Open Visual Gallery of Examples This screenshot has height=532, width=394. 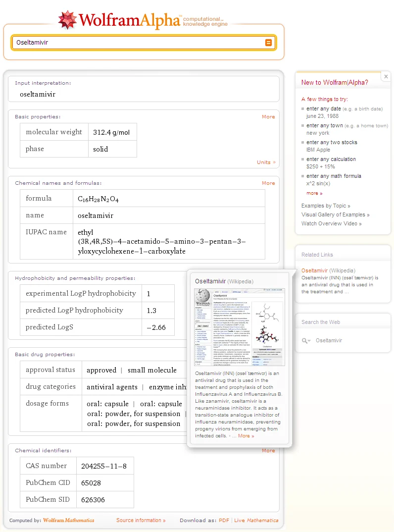click(335, 214)
